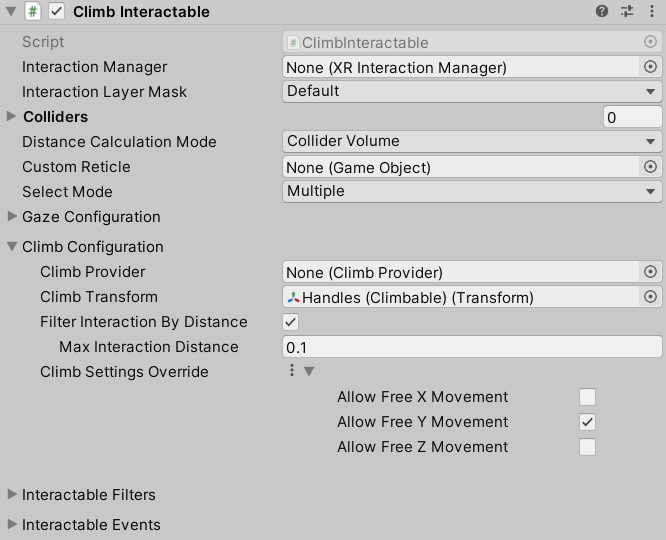
Task: Open the component three-dot options menu
Action: tap(652, 12)
